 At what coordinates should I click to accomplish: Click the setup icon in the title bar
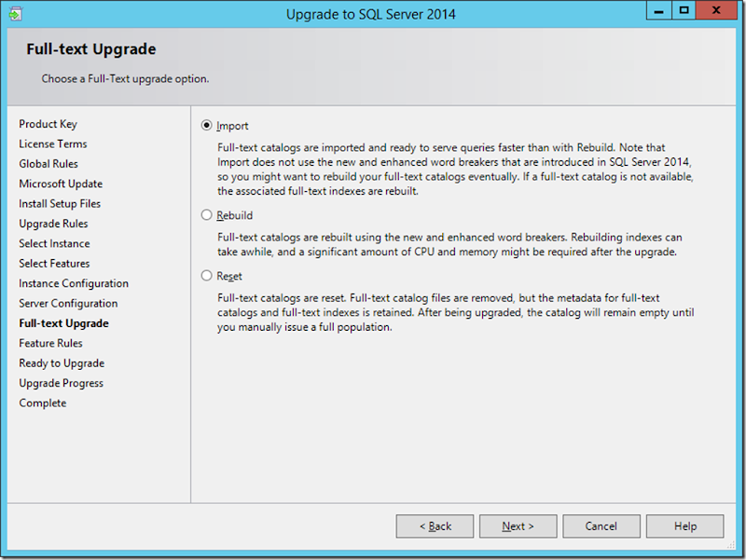click(x=15, y=14)
